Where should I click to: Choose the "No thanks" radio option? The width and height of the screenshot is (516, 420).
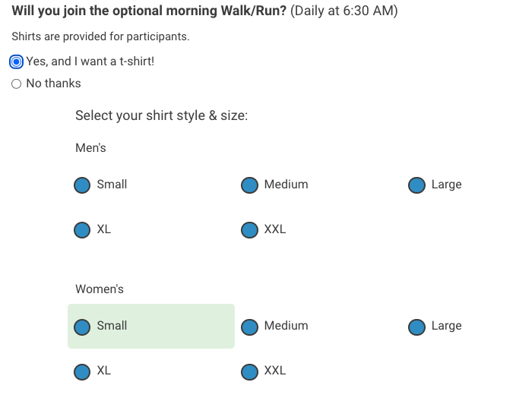[17, 84]
